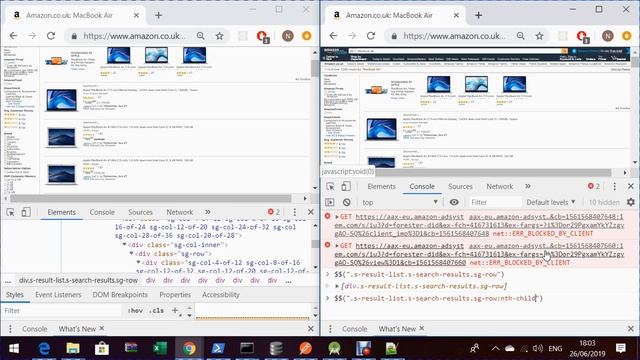Image resolution: width=640 pixels, height=360 pixels.
Task: Open the 'top' JavaScript context dropdown
Action: [x=400, y=202]
